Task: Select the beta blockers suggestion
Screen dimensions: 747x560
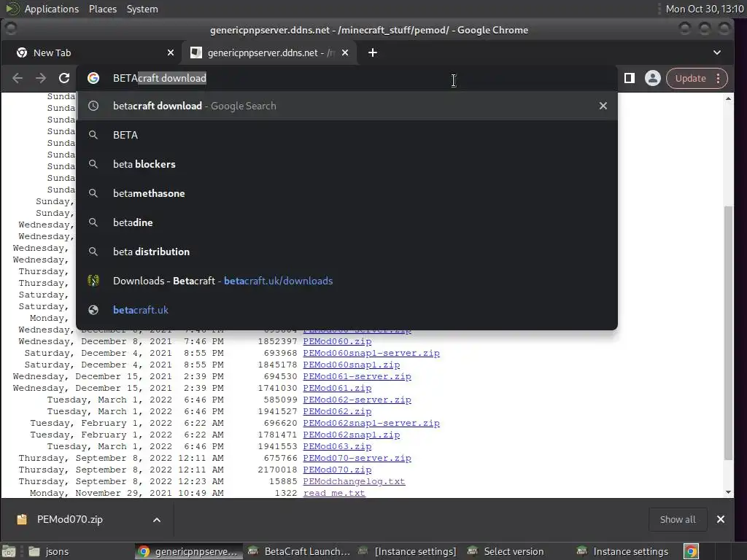Action: coord(347,164)
